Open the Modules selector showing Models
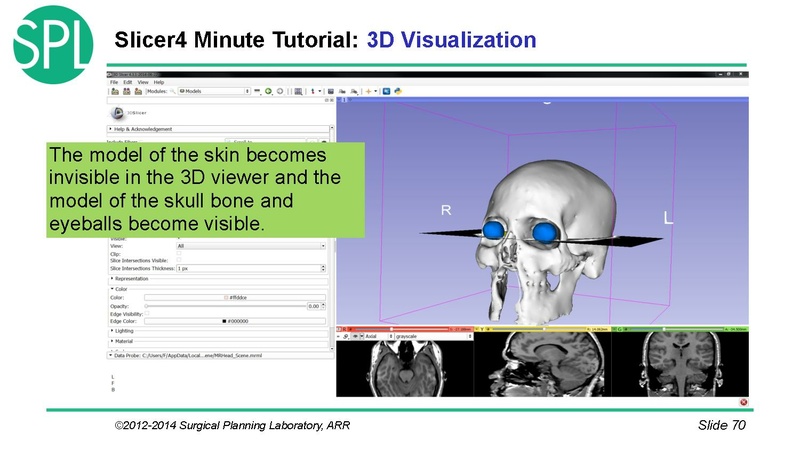This screenshot has width=800, height=450. (214, 91)
